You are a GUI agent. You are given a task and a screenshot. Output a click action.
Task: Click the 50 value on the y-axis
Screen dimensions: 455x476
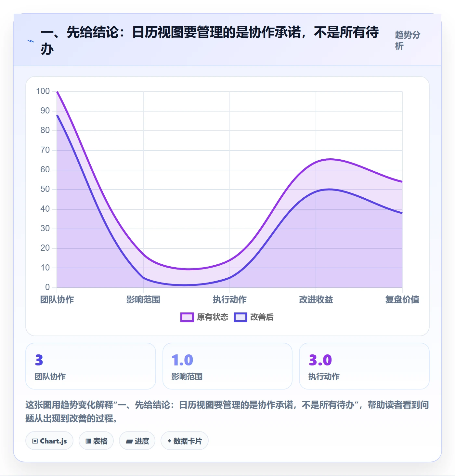pos(45,189)
